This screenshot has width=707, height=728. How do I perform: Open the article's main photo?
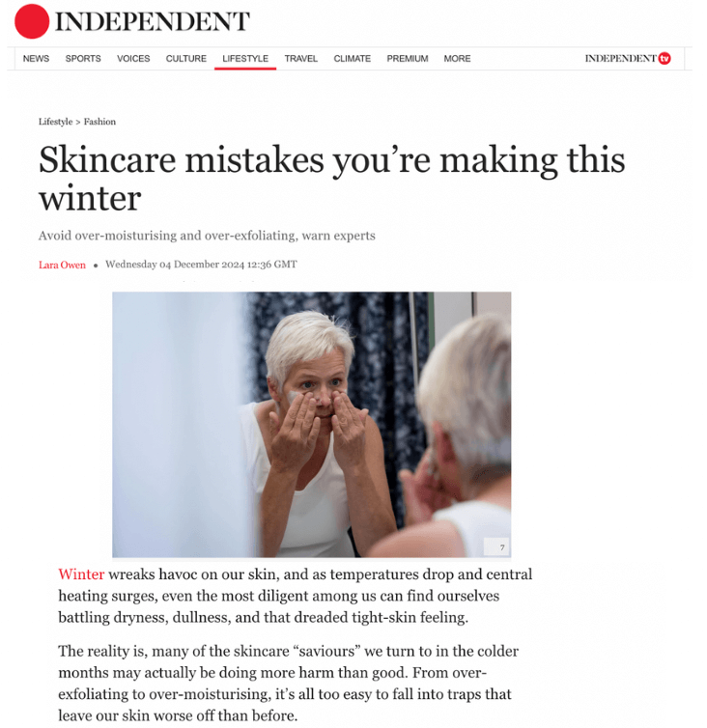tap(312, 425)
